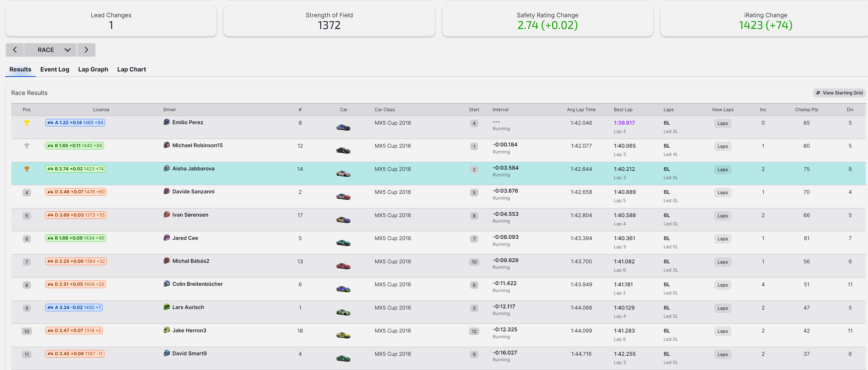This screenshot has height=370, width=868.
Task: Click Michal Bábás2's red car image
Action: pyautogui.click(x=343, y=266)
